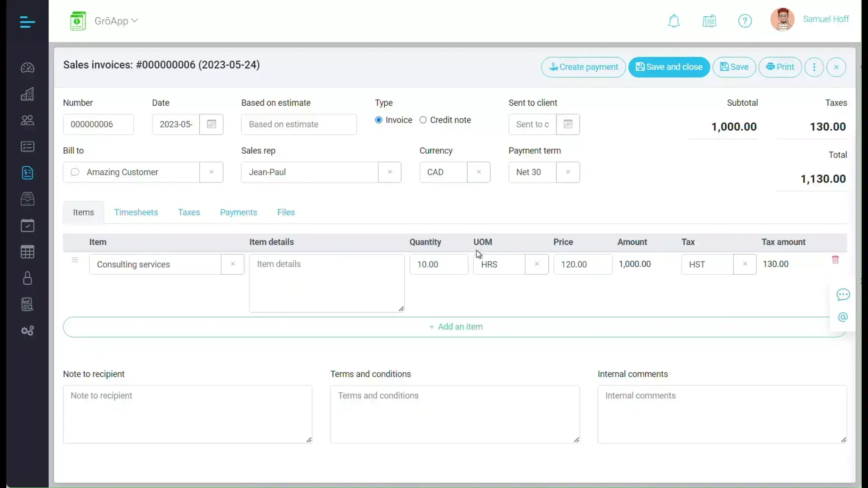Click the notifications bell icon
The height and width of the screenshot is (488, 868).
[674, 21]
